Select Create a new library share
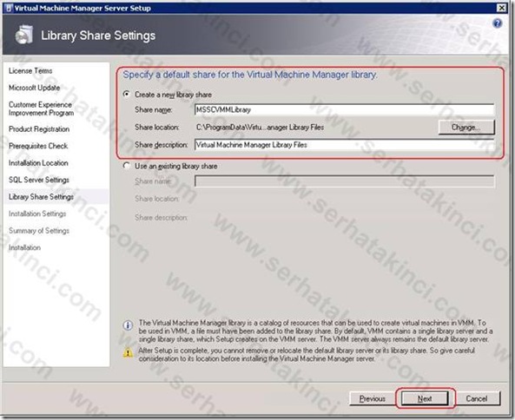 pos(127,95)
